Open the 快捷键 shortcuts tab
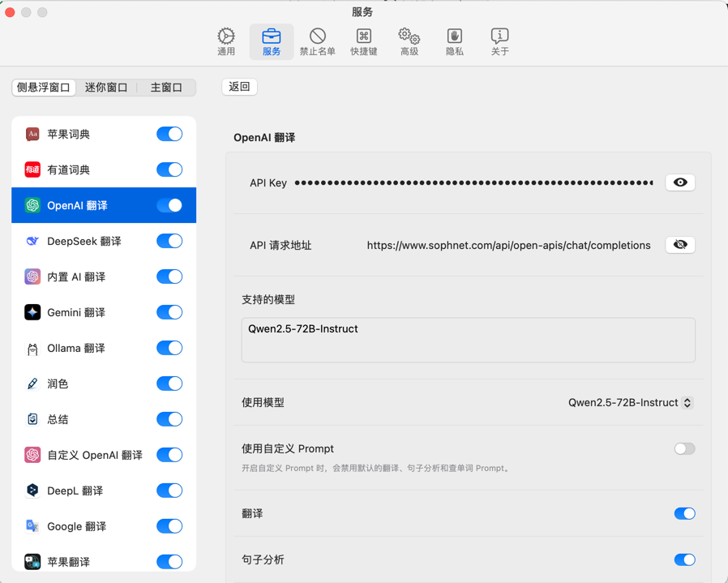This screenshot has height=583, width=728. tap(363, 42)
